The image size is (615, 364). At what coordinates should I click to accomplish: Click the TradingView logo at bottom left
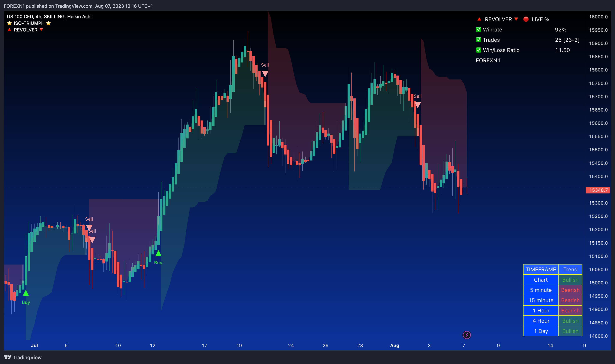(x=22, y=357)
